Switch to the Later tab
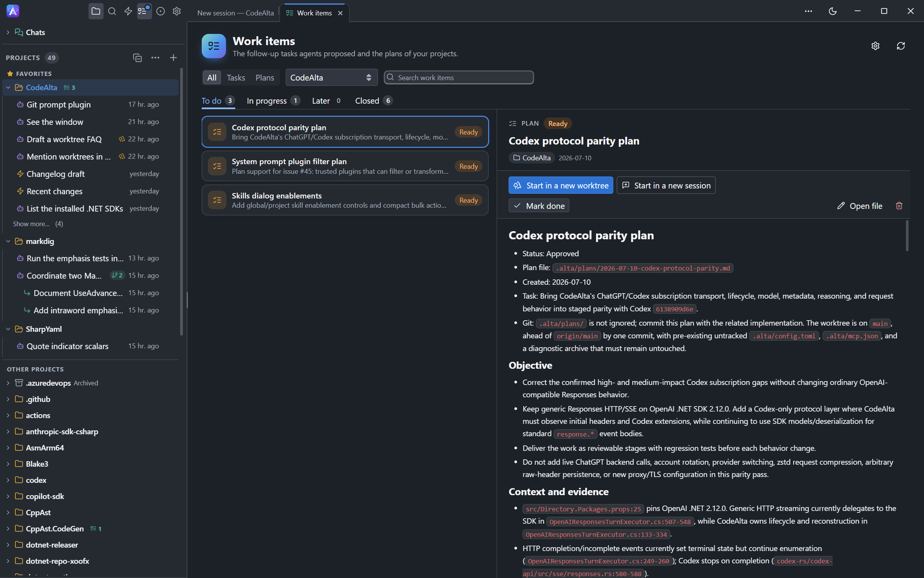The width and height of the screenshot is (924, 578). [x=326, y=101]
